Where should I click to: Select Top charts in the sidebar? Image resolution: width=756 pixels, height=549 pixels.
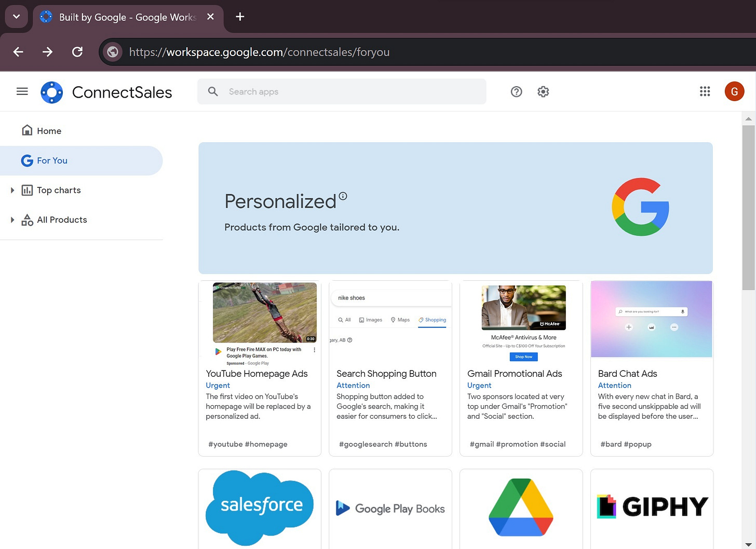(82, 190)
